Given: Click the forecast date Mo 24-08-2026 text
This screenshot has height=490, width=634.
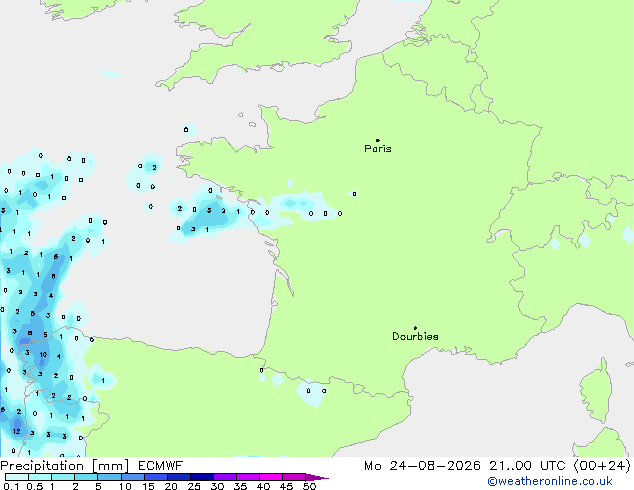Looking at the screenshot, I should (x=422, y=466).
